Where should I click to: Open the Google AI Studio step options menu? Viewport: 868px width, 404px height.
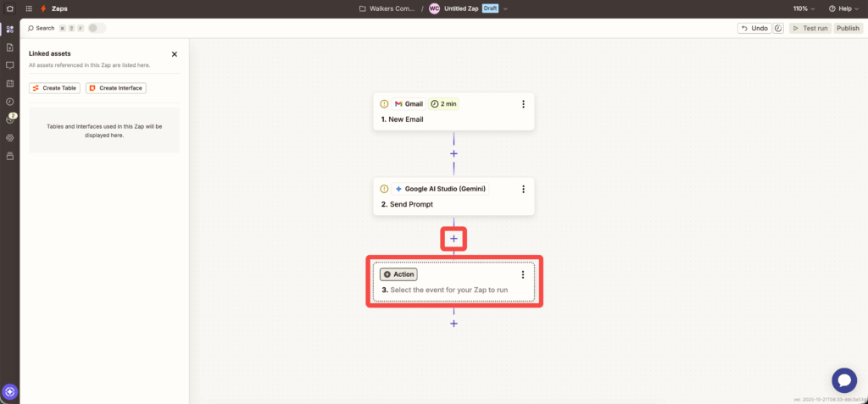pos(523,189)
